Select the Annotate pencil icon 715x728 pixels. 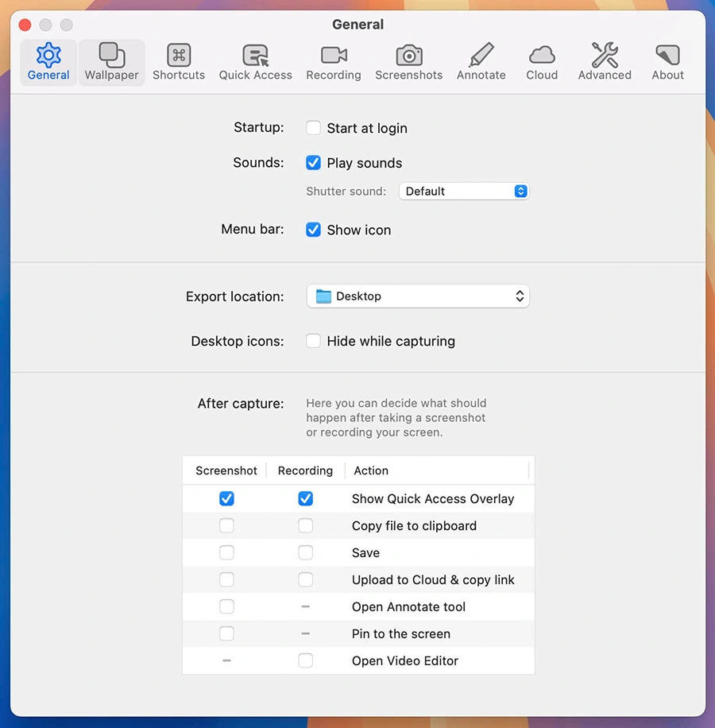point(481,55)
